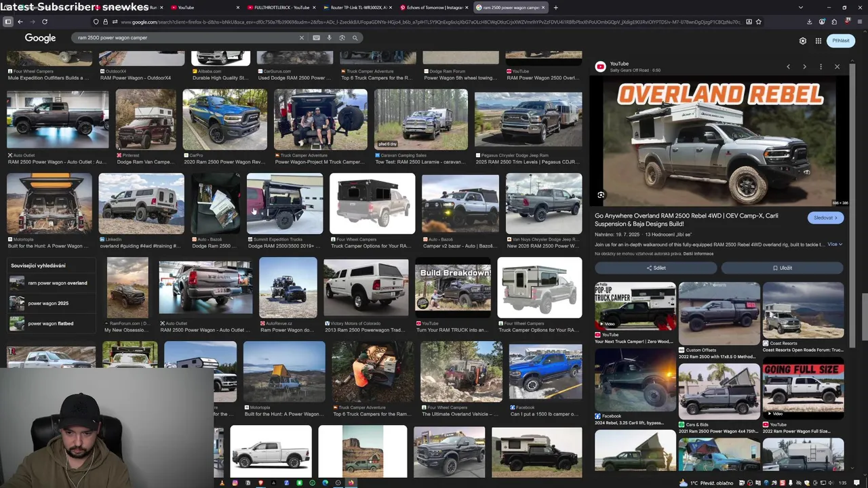Search by image with the Lens icon
This screenshot has height=488, width=868.
(342, 38)
